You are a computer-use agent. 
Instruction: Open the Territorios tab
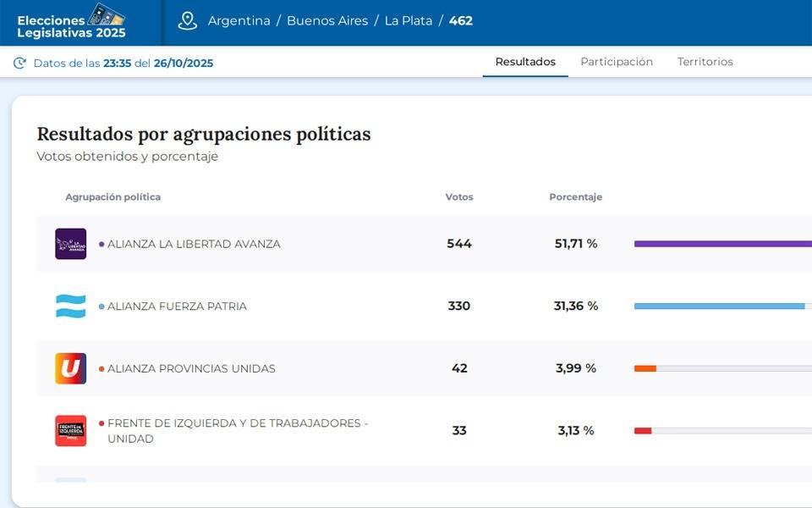tap(705, 62)
